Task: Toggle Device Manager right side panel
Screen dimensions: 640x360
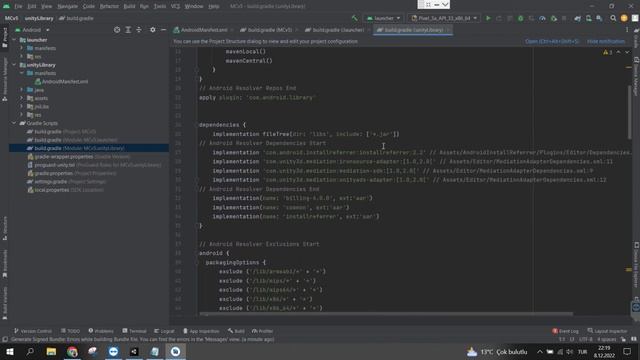Action: click(636, 76)
